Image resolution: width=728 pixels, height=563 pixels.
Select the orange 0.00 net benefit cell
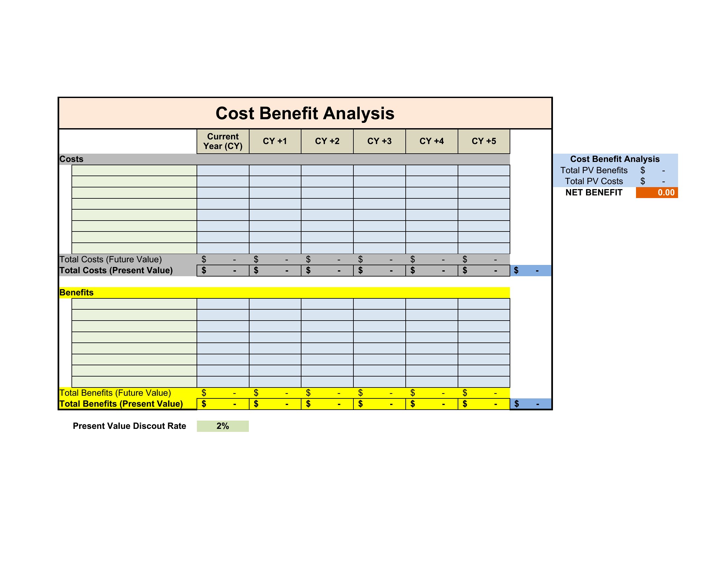tap(657, 192)
